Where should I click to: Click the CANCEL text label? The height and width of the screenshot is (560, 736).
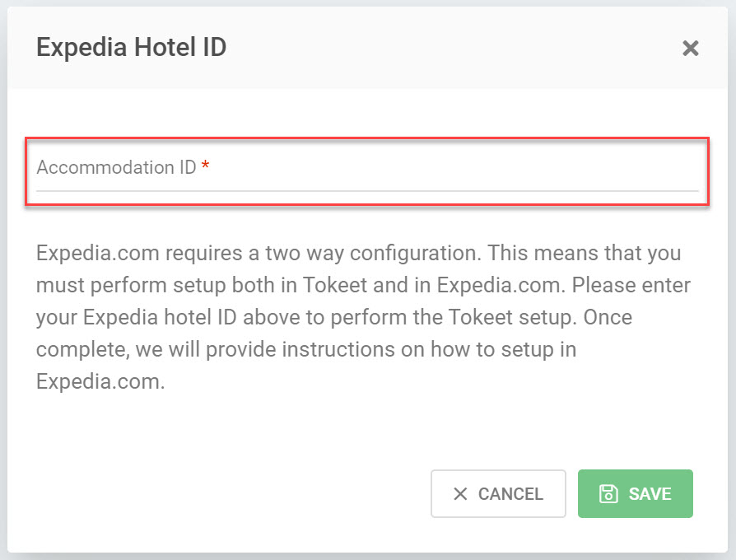coord(510,494)
